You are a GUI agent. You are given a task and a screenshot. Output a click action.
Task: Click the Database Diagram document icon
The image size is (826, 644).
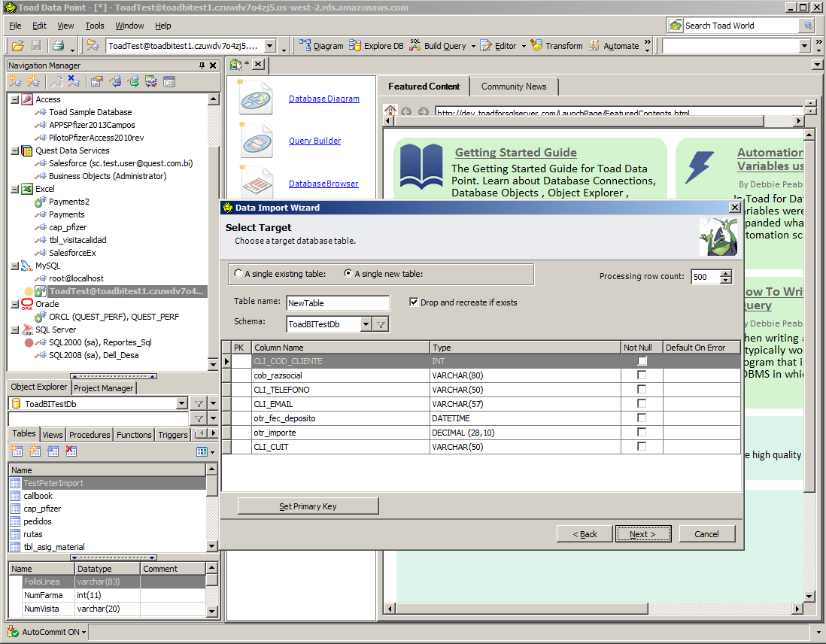(x=256, y=99)
